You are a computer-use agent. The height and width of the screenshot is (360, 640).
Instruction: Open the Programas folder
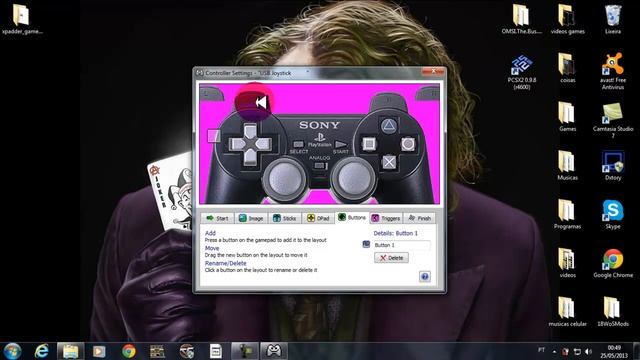coord(567,214)
